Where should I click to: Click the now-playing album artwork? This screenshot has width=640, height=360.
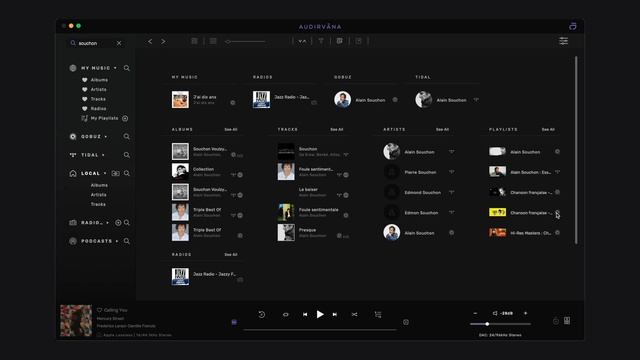[x=76, y=321]
